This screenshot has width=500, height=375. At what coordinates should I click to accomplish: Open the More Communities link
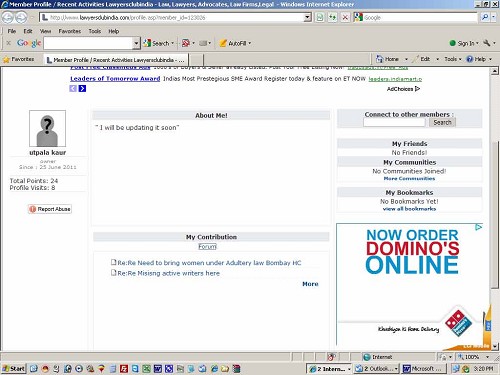point(409,179)
